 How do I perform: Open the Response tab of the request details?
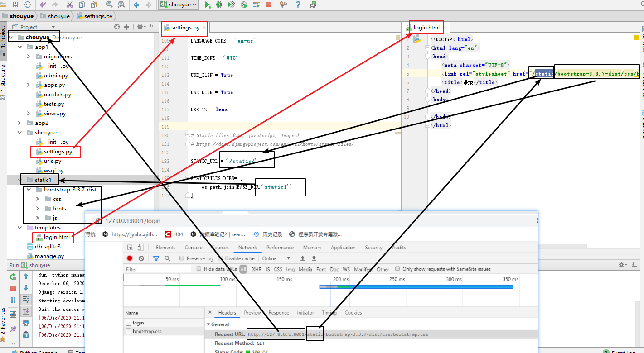279,313
